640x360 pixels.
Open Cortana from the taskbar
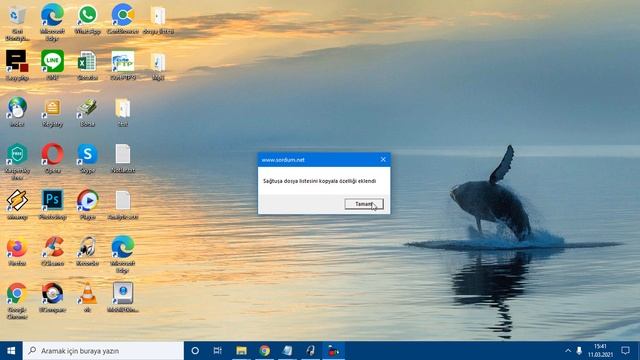(195, 351)
